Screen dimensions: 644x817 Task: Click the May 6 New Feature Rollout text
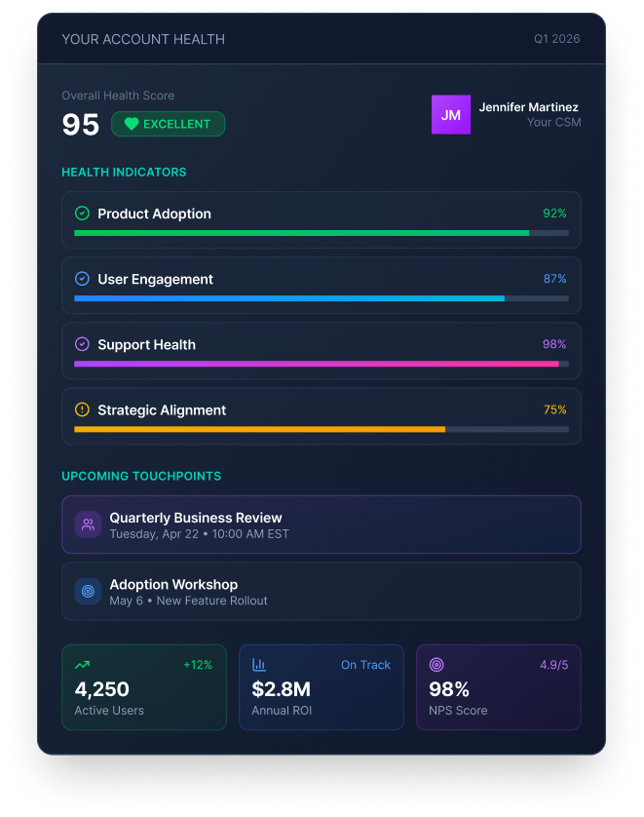[188, 601]
